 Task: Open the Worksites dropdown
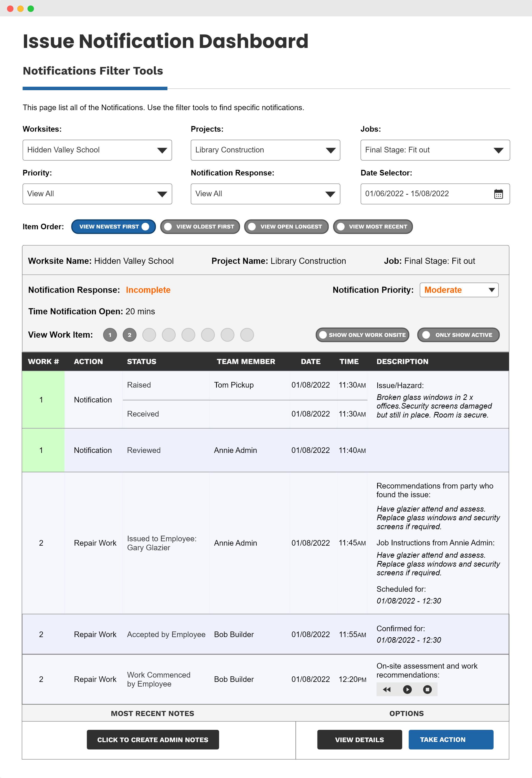(97, 150)
